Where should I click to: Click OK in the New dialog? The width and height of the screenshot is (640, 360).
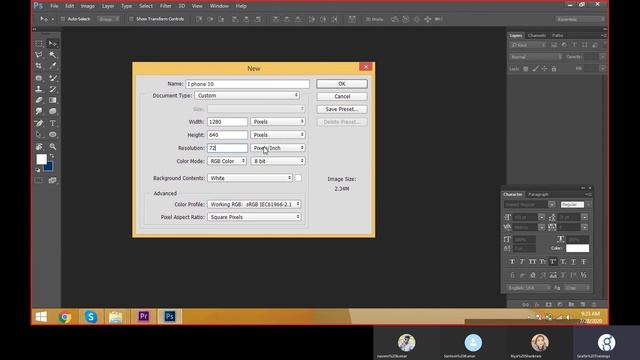tap(342, 84)
